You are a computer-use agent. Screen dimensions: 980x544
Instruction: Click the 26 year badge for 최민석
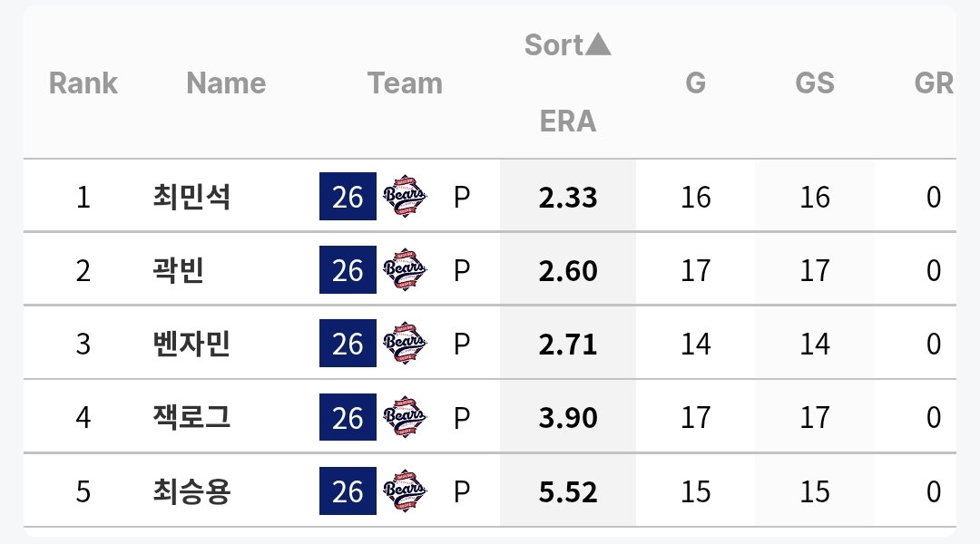point(348,196)
